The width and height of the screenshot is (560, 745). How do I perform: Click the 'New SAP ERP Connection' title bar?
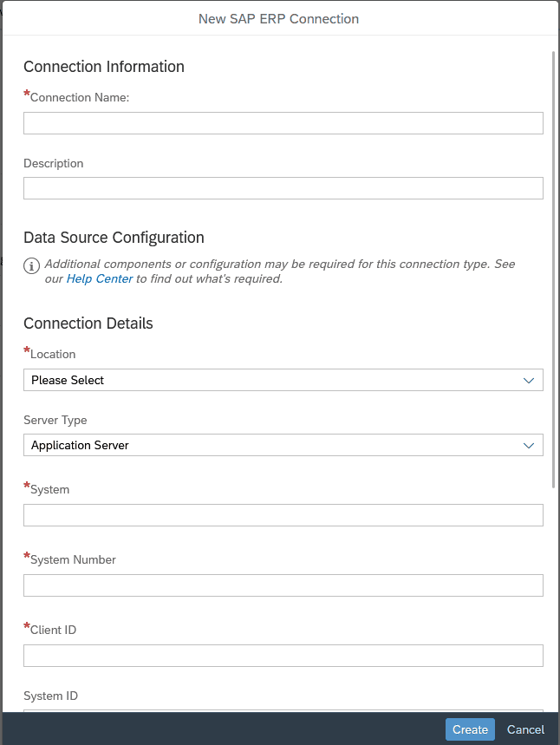(279, 18)
